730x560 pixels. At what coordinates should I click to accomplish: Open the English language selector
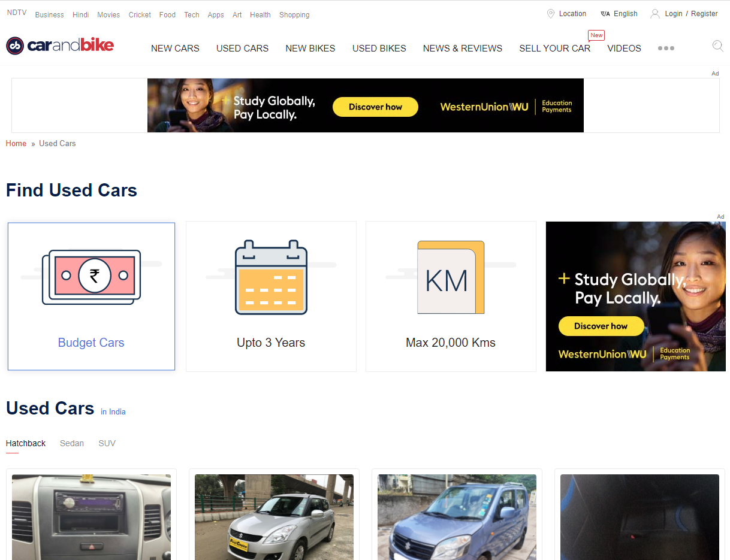pos(626,14)
